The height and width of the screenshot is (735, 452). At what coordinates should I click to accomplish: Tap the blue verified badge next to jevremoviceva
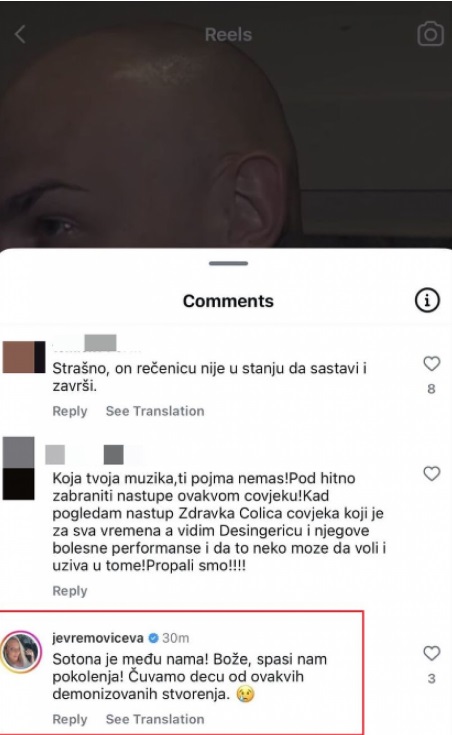pyautogui.click(x=153, y=638)
